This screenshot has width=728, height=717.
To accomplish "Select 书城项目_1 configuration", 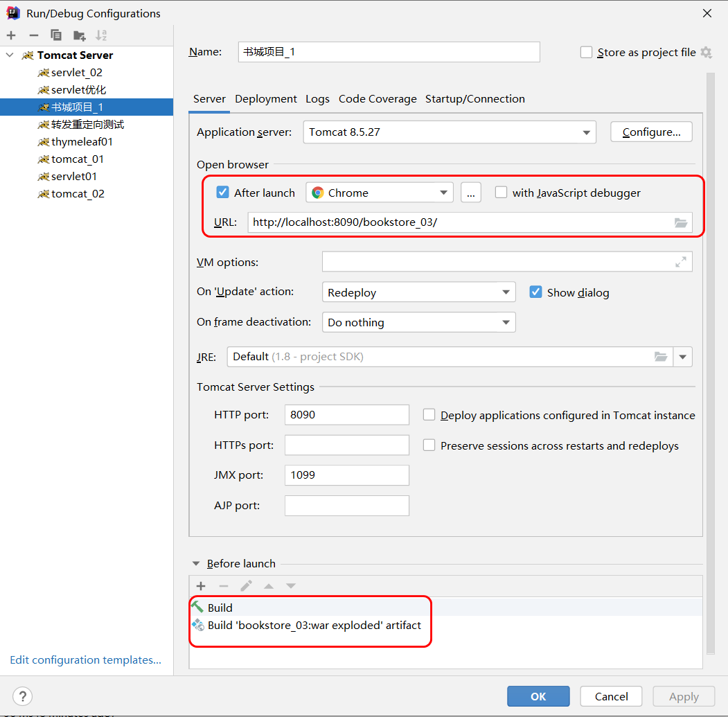I will click(x=87, y=107).
